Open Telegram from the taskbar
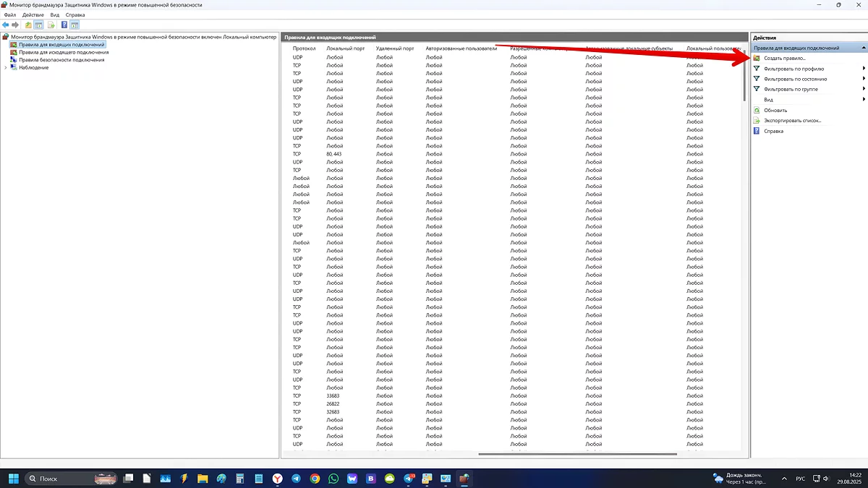The image size is (868, 488). coord(297,479)
